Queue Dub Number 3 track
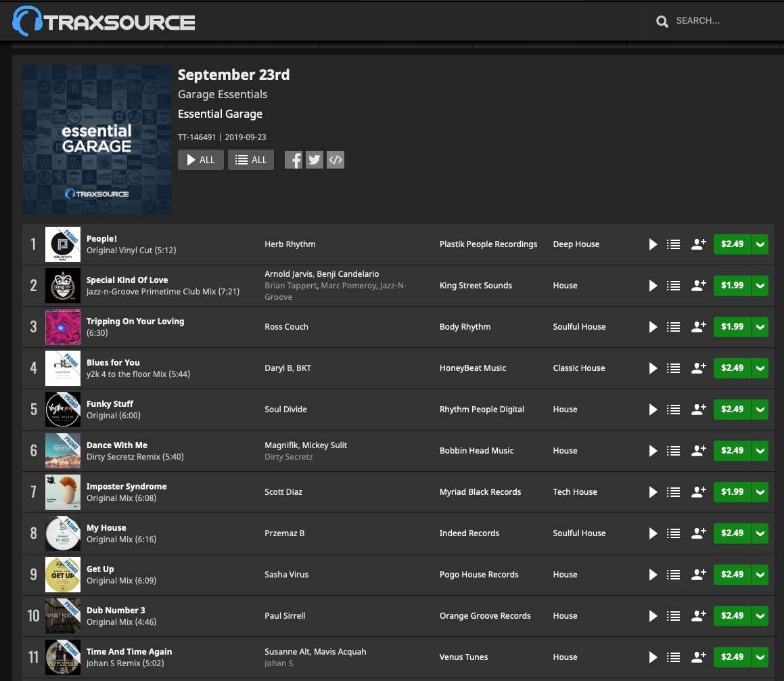 [x=674, y=616]
